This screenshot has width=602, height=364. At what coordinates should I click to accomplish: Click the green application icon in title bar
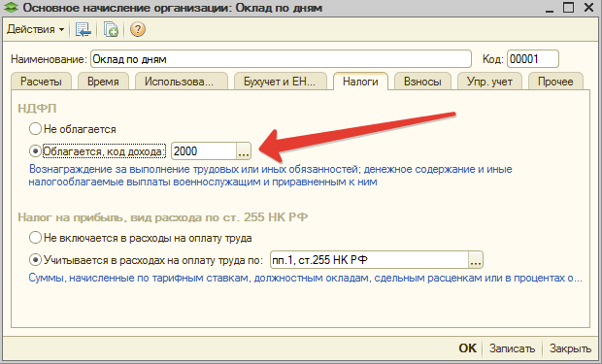[x=11, y=8]
